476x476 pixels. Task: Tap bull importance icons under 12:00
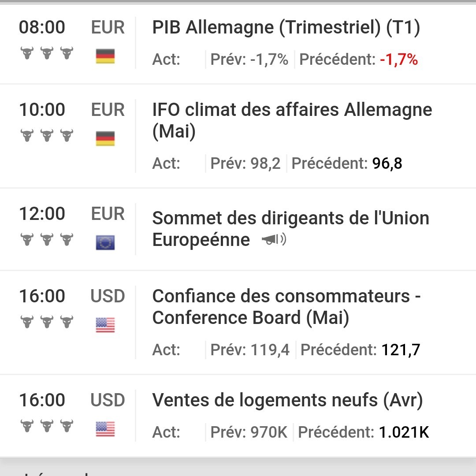(x=47, y=239)
